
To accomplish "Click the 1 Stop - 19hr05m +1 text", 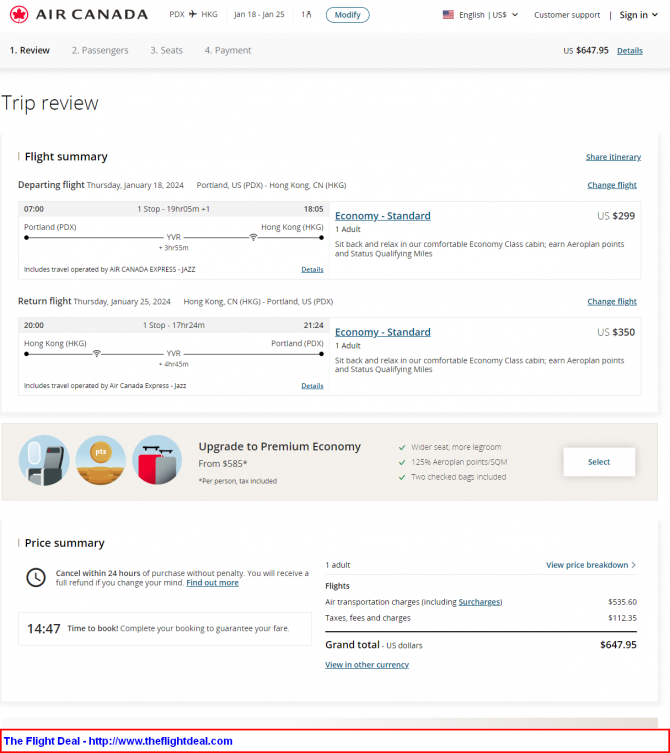I will [x=173, y=209].
